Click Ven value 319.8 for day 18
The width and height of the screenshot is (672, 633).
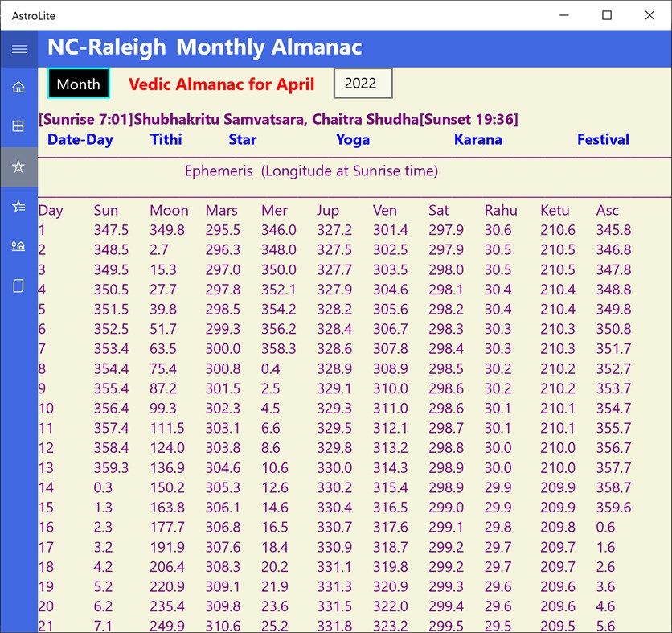[x=390, y=567]
